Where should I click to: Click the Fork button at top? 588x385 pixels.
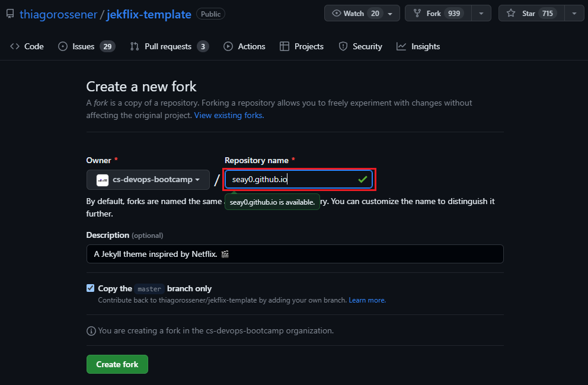coord(438,14)
